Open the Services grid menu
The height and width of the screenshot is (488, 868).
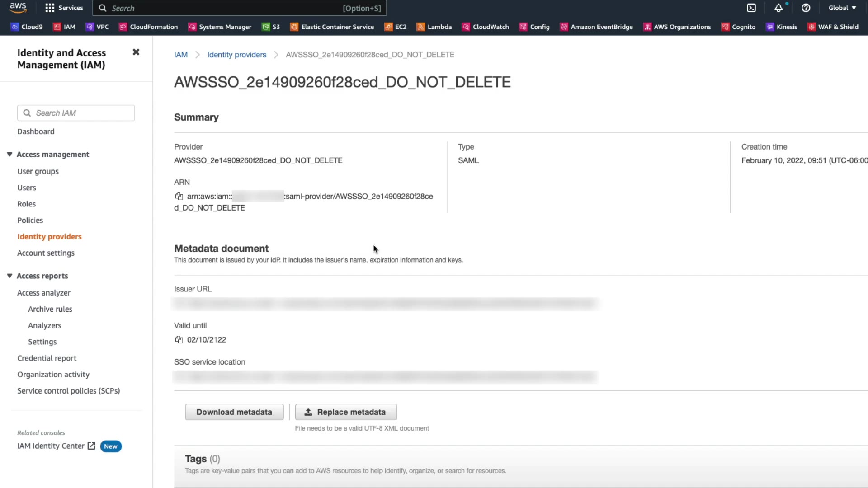point(64,8)
